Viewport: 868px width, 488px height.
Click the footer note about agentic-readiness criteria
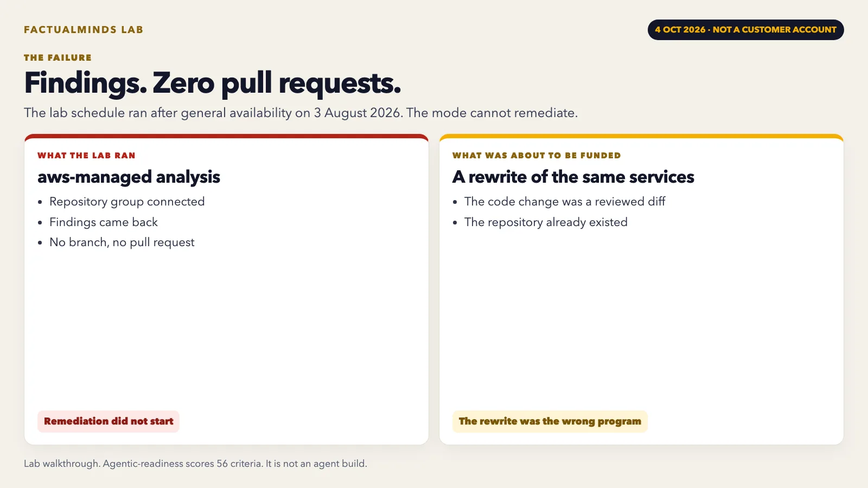pos(195,464)
